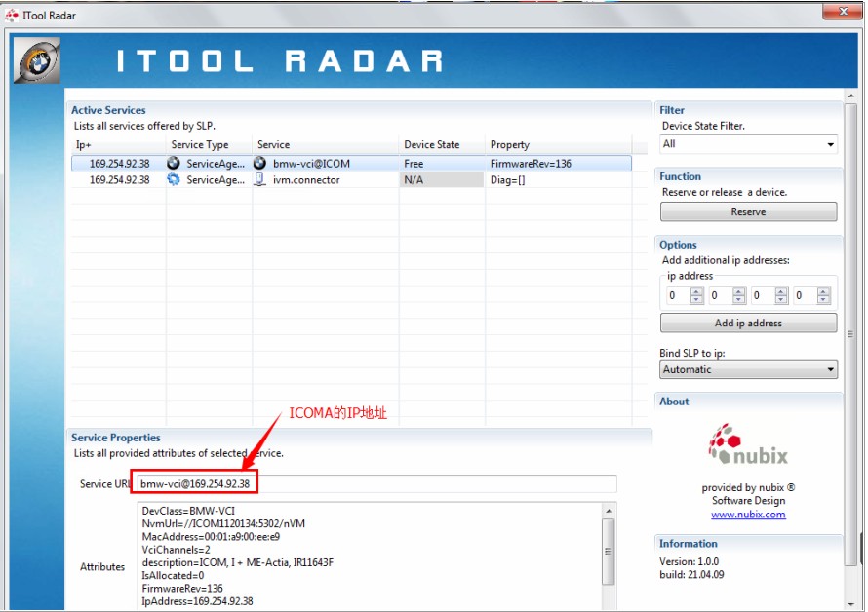868x612 pixels.
Task: Sort by the Service Type column header
Action: tap(209, 145)
